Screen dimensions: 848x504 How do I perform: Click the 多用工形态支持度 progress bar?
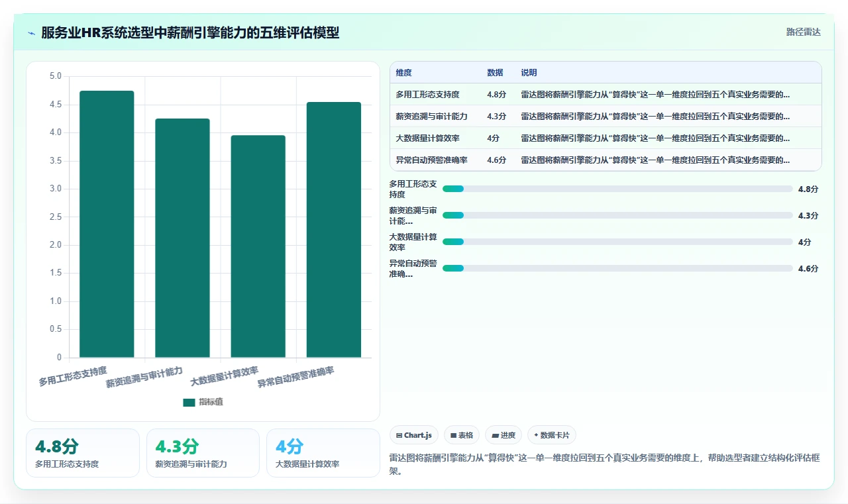point(617,189)
